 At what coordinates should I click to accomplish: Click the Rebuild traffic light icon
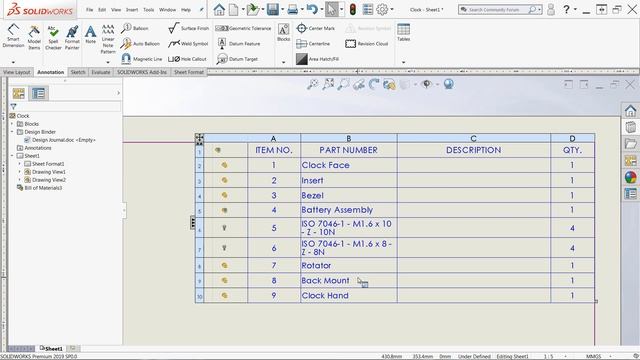pos(353,9)
